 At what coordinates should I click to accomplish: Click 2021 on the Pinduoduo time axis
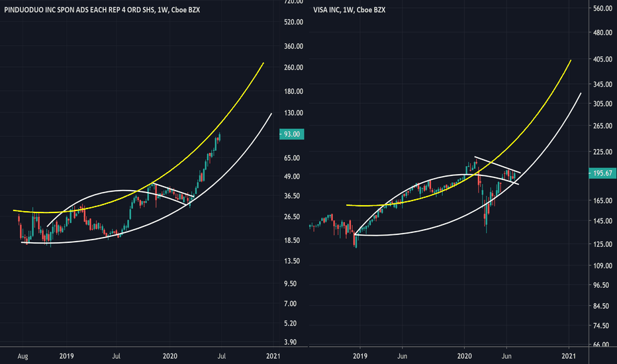(x=273, y=356)
